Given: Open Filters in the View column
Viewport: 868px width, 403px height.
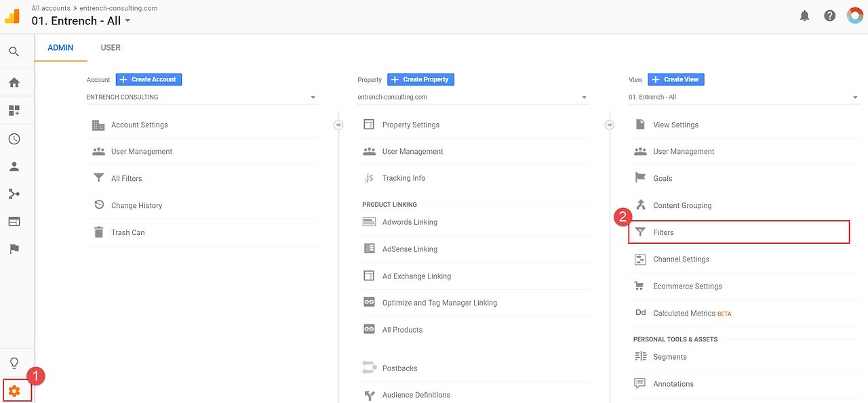Looking at the screenshot, I should coord(739,232).
